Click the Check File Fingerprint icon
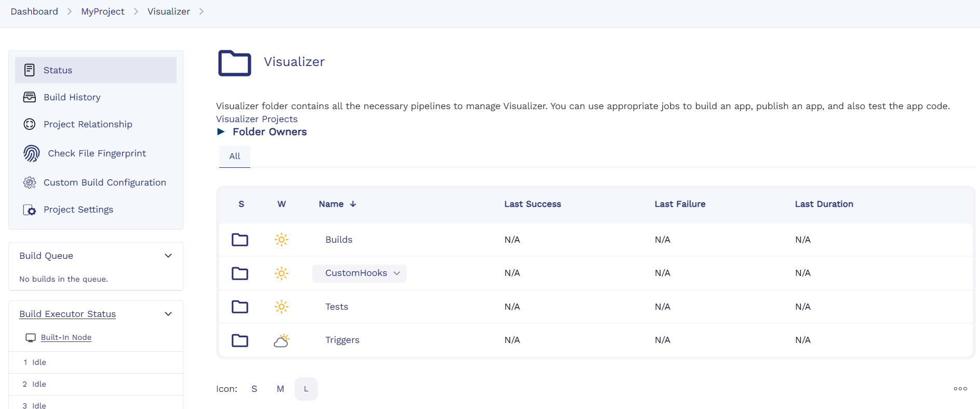980x409 pixels. (31, 153)
